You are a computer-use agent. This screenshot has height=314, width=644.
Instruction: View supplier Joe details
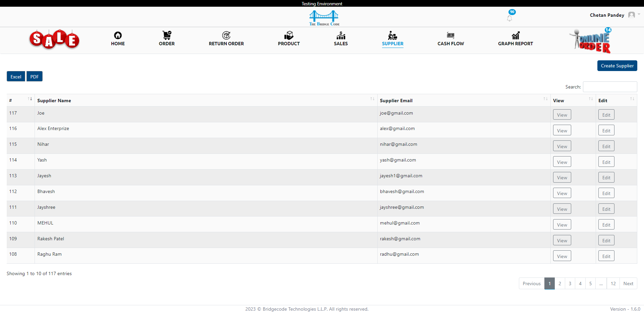562,115
